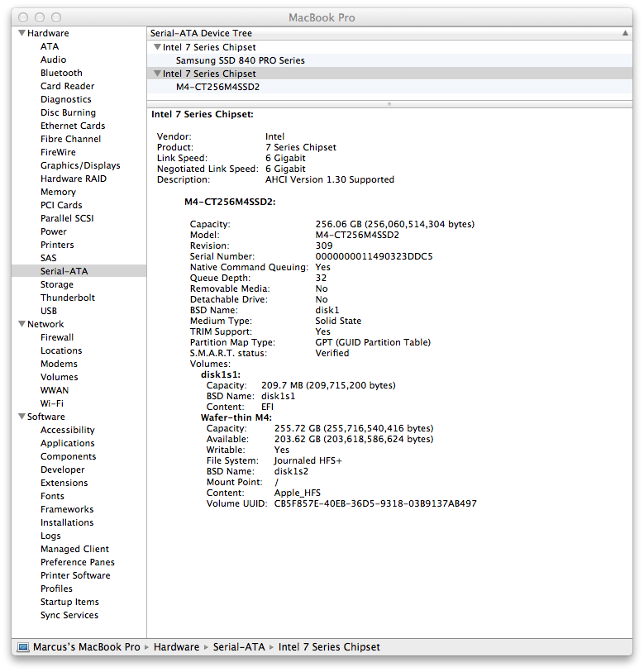The width and height of the screenshot is (644, 672).
Task: Open Storage in the sidebar
Action: pos(57,284)
